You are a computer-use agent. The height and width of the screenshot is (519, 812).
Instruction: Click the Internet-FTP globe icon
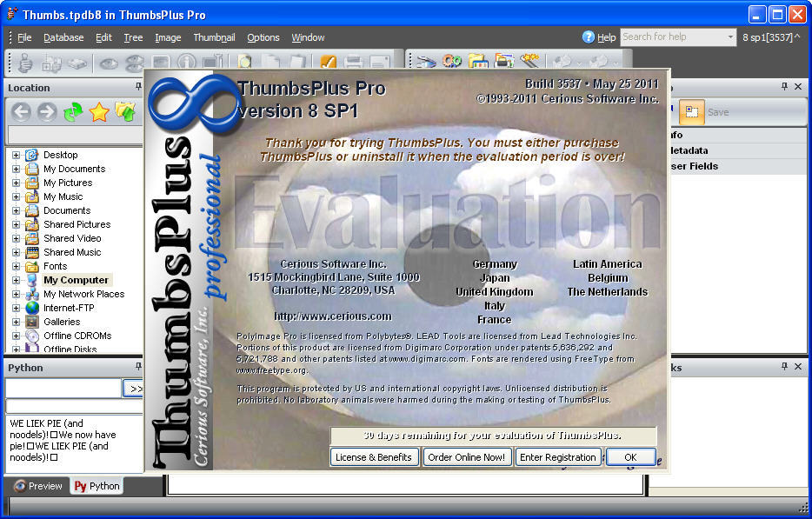click(x=32, y=308)
